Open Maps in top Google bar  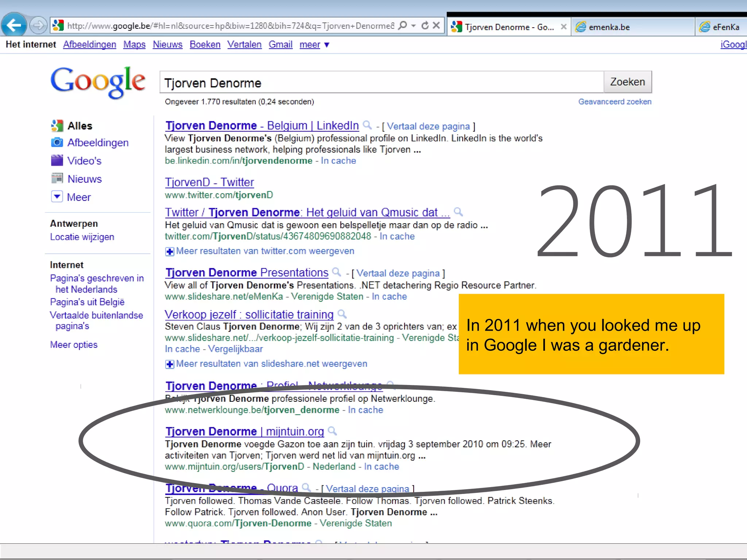134,44
